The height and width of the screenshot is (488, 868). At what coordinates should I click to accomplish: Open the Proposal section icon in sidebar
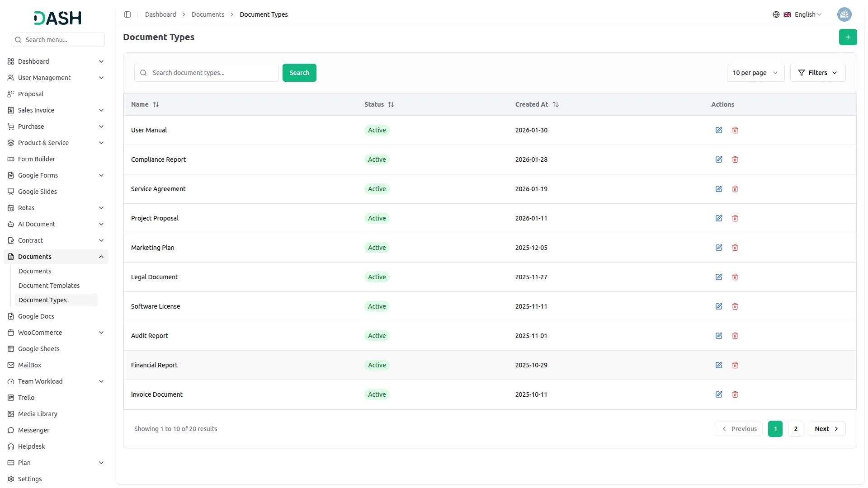10,94
